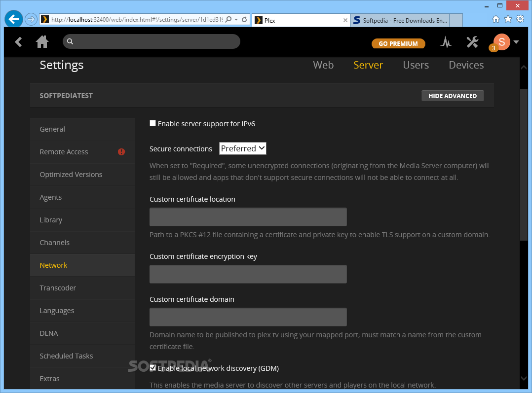The width and height of the screenshot is (532, 393).
Task: Open browser favorites star icon
Action: click(508, 19)
